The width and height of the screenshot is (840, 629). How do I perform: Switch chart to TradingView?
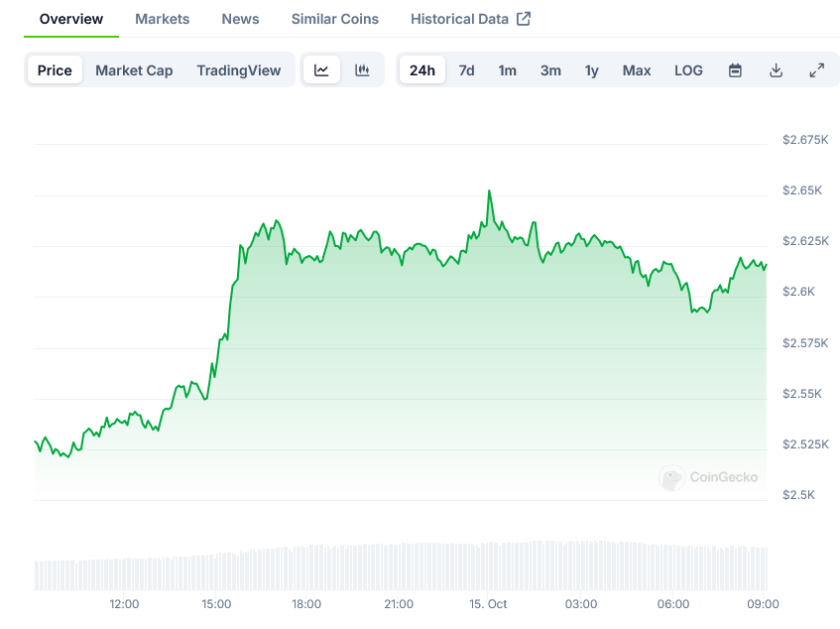coord(238,70)
